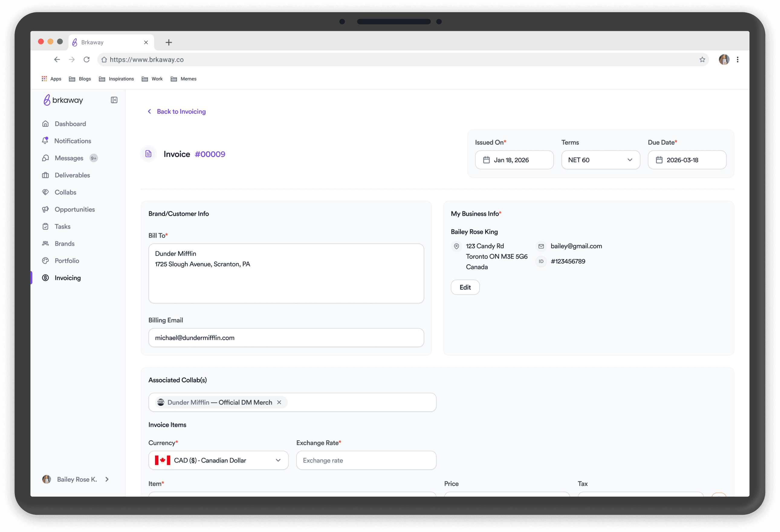
Task: Open calendar icon in Issued On field
Action: pyautogui.click(x=486, y=160)
